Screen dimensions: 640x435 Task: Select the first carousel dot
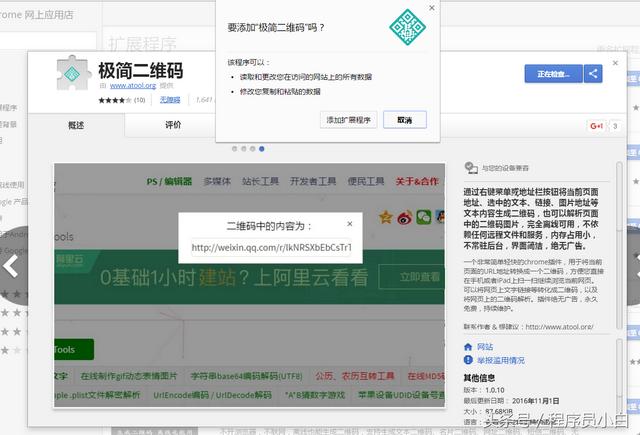pos(234,149)
